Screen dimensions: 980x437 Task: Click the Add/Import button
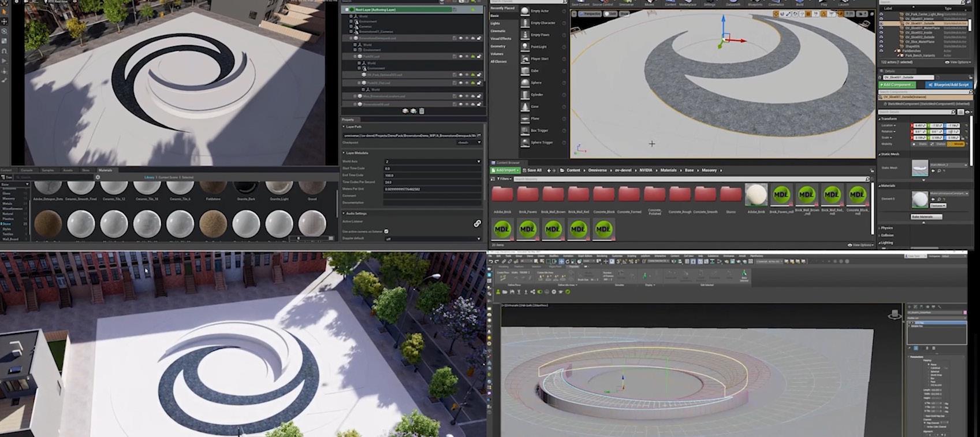504,171
